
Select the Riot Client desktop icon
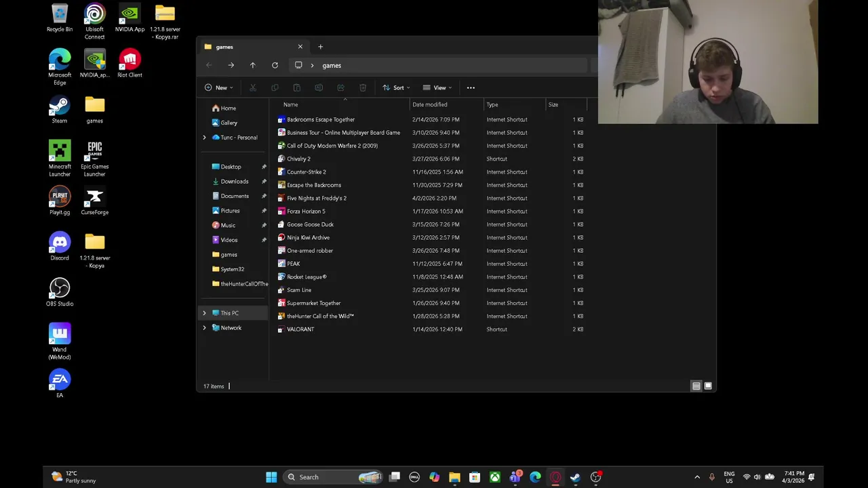coord(130,64)
